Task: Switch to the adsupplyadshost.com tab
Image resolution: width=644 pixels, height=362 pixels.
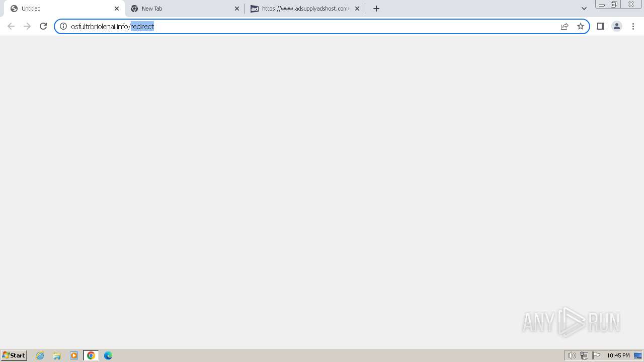Action: (x=305, y=9)
